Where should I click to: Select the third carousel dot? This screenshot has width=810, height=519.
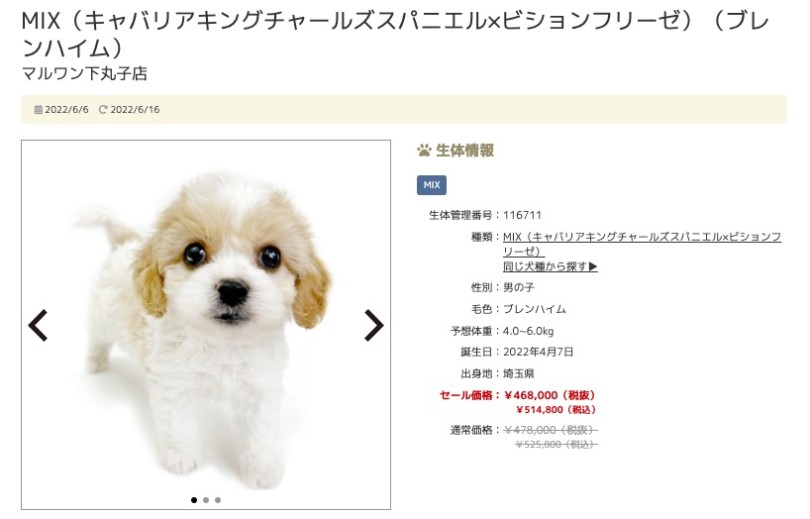click(x=217, y=500)
